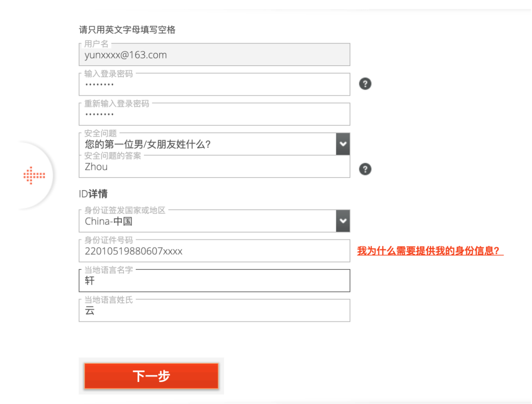Click the red dotted back arrow icon
532x404 pixels.
[x=34, y=176]
